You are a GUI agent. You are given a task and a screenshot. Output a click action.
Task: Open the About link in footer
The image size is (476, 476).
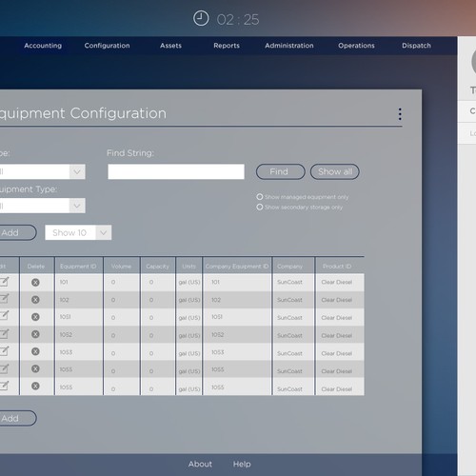pos(200,464)
